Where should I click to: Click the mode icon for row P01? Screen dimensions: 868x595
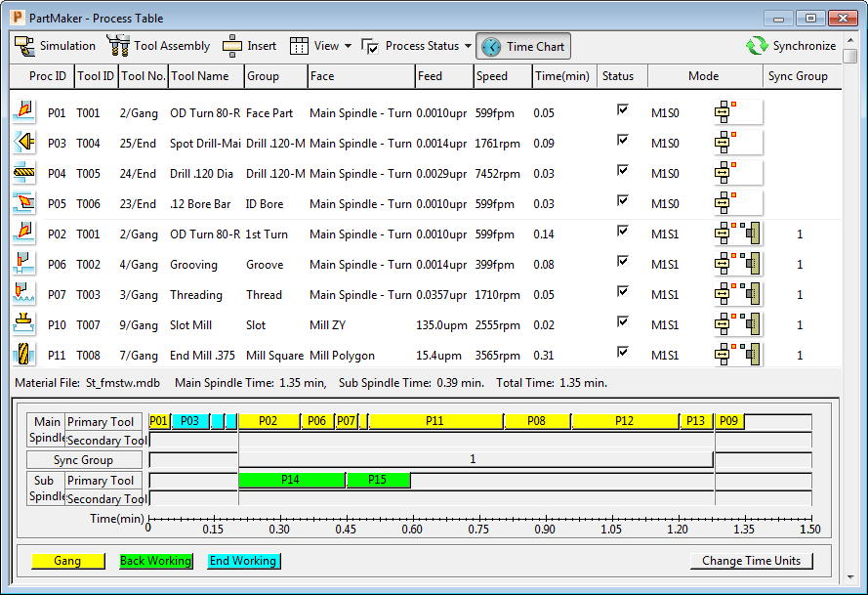tap(738, 112)
